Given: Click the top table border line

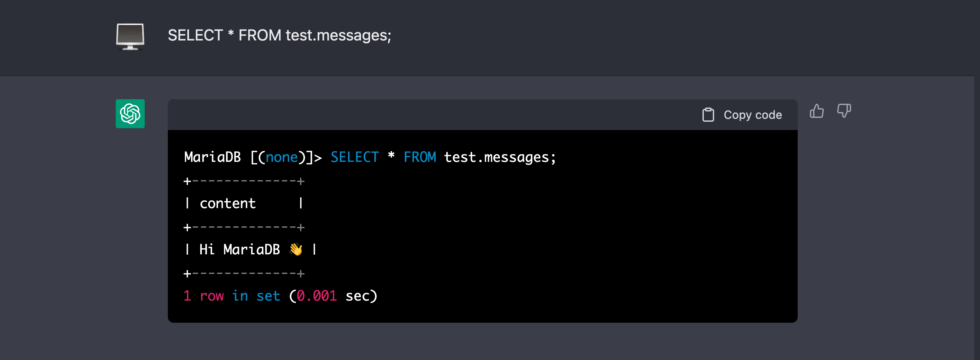Looking at the screenshot, I should click(x=244, y=181).
